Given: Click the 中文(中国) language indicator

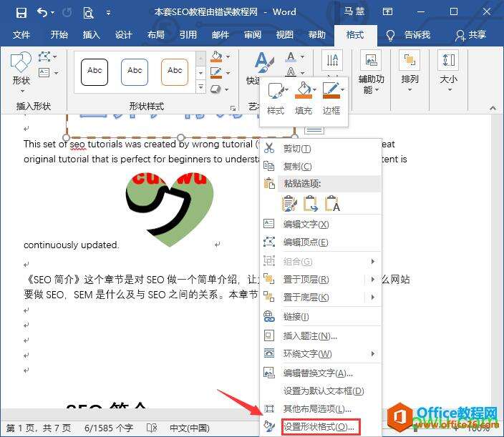Looking at the screenshot, I should (x=189, y=428).
